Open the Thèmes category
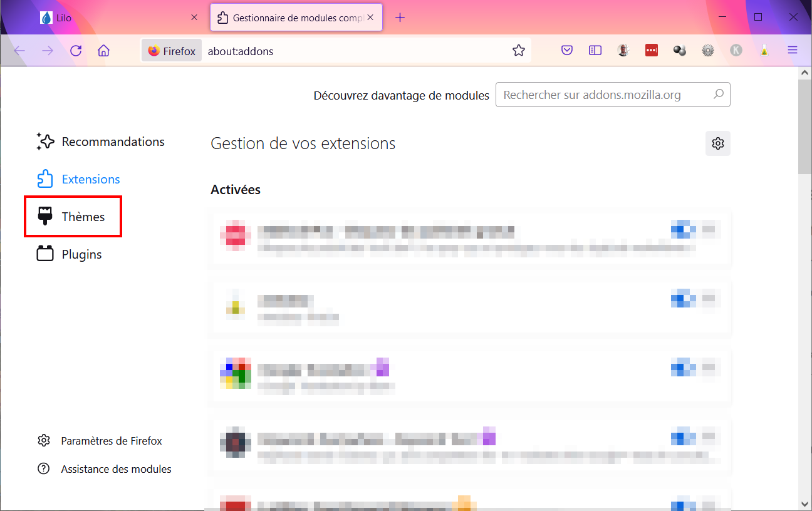 click(71, 217)
